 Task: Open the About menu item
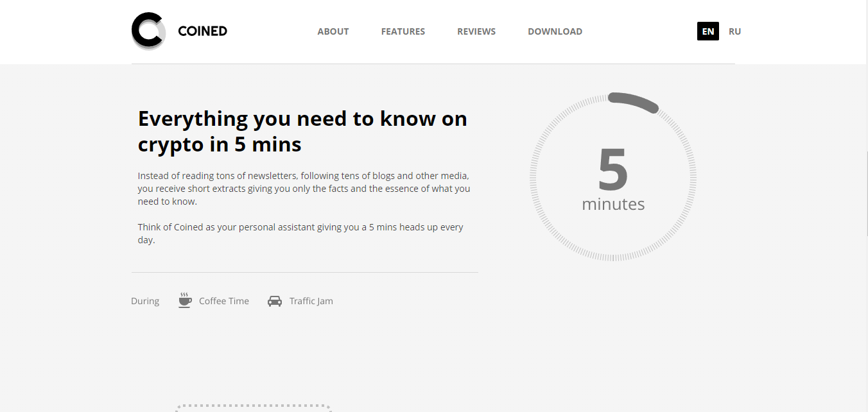pyautogui.click(x=333, y=31)
